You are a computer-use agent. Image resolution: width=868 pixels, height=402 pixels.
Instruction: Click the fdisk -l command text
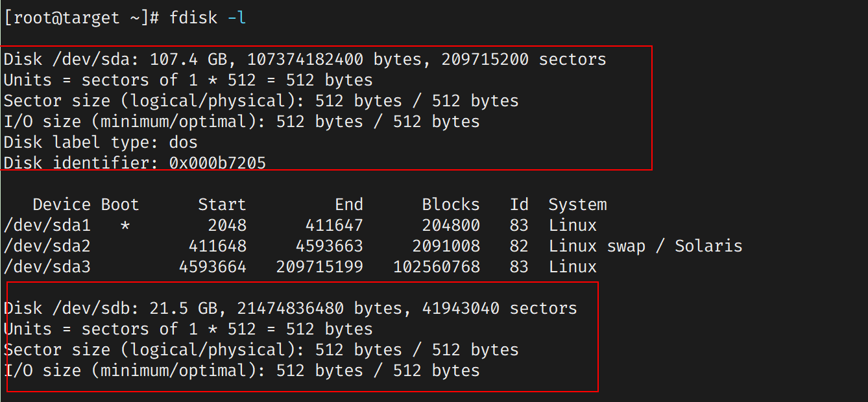tap(208, 18)
